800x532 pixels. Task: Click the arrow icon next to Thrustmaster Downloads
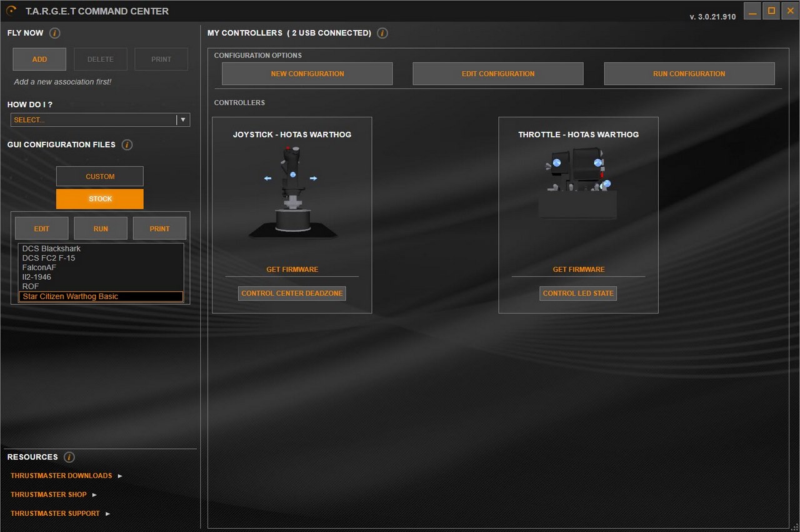[120, 476]
